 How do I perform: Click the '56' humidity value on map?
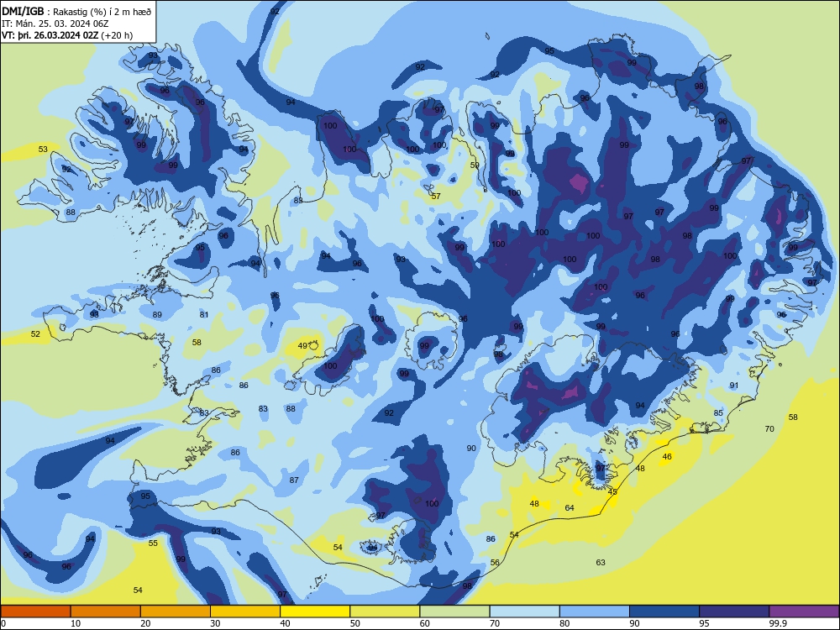coord(495,562)
